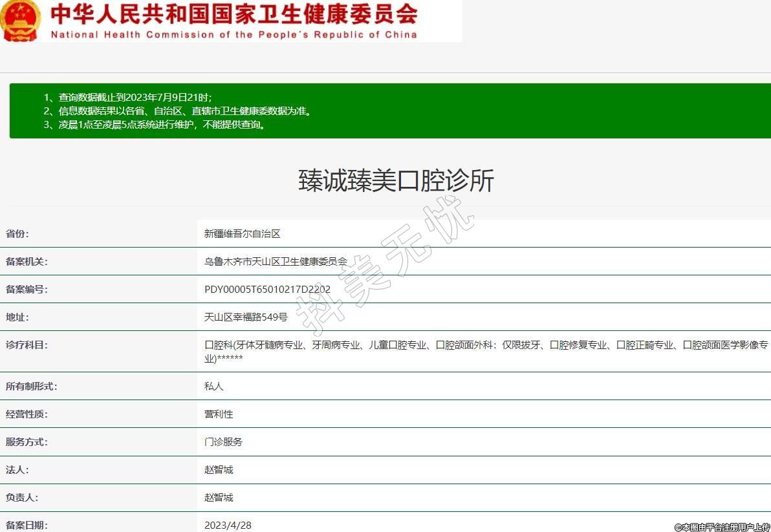The image size is (771, 532).
Task: Click the service mode value 门诊服务
Action: [223, 442]
